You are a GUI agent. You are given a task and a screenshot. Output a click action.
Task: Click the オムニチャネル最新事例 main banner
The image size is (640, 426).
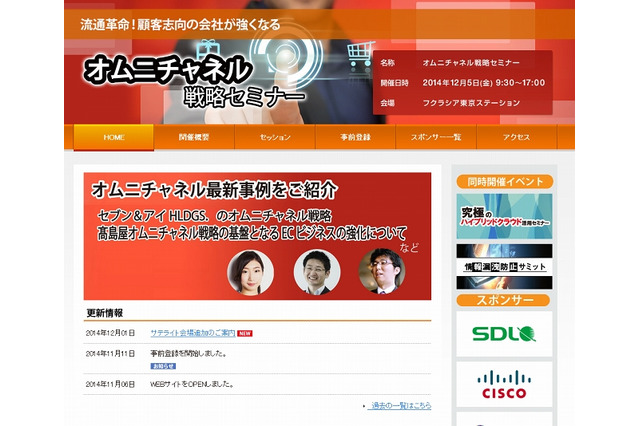click(257, 236)
